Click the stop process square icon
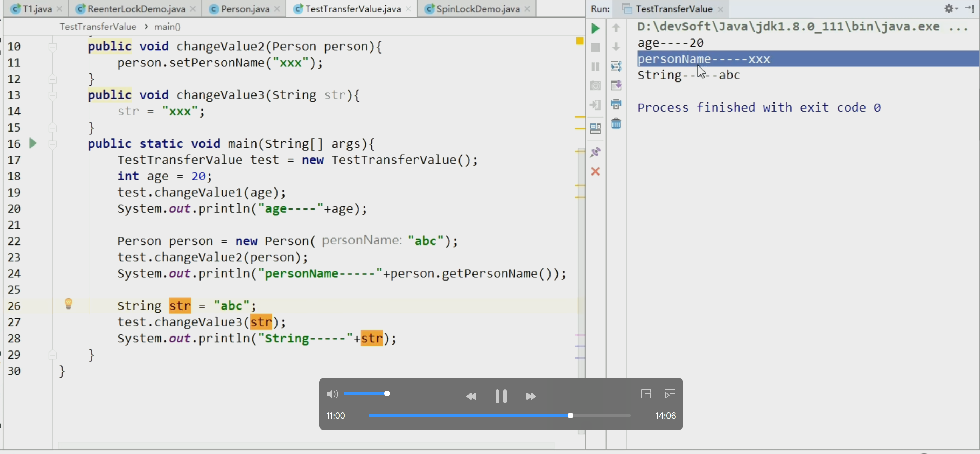This screenshot has width=980, height=454. (595, 48)
